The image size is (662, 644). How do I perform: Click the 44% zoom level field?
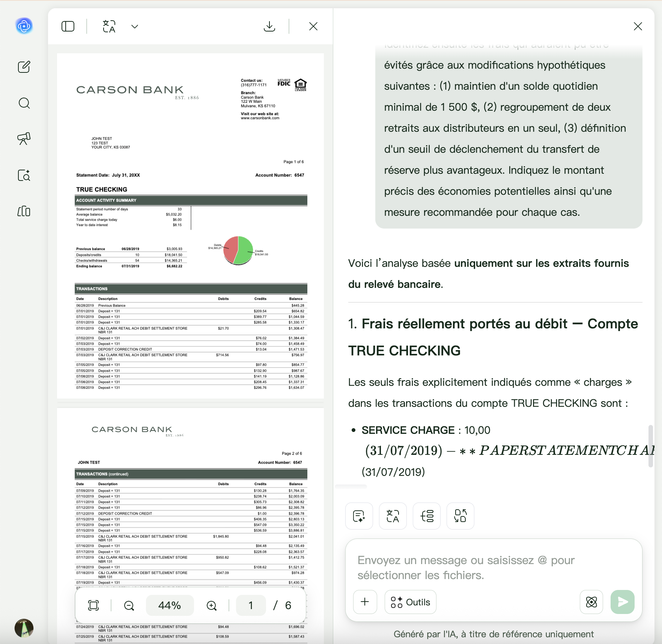point(170,605)
